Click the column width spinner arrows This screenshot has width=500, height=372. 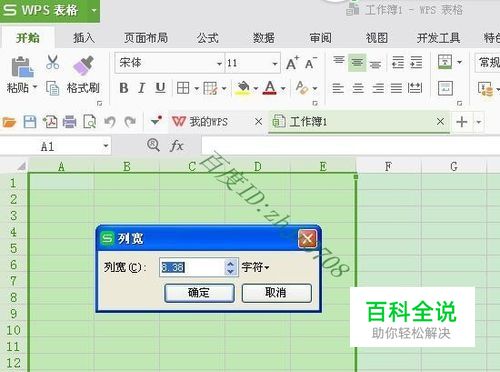tap(231, 267)
